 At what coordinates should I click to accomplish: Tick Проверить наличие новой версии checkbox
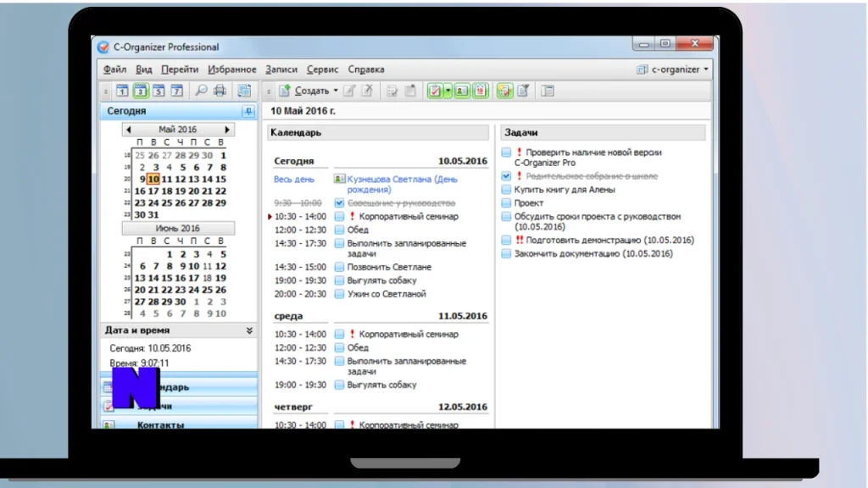[506, 152]
